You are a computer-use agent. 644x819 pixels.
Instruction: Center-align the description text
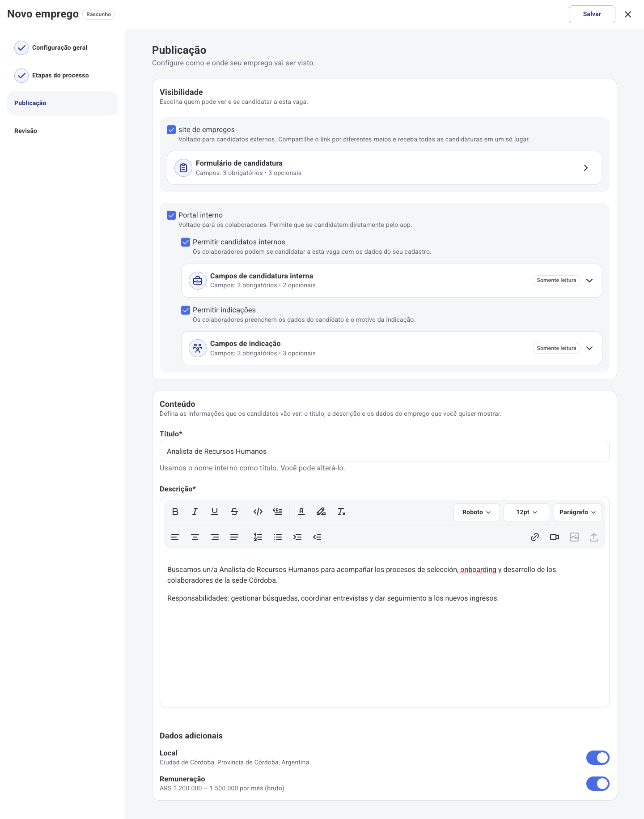(x=195, y=537)
